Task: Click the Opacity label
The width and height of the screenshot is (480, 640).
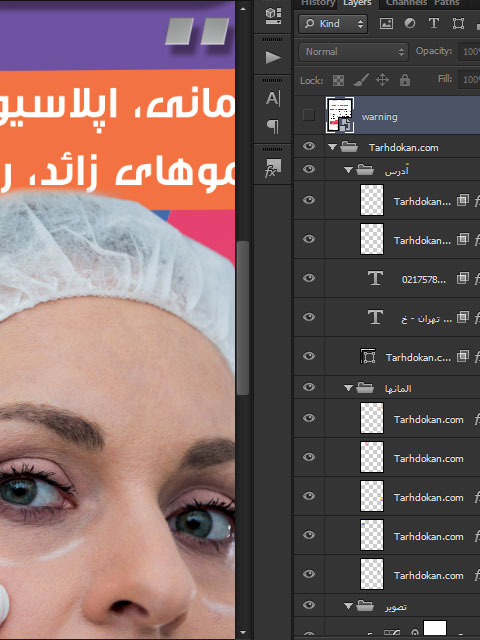Action: point(434,51)
